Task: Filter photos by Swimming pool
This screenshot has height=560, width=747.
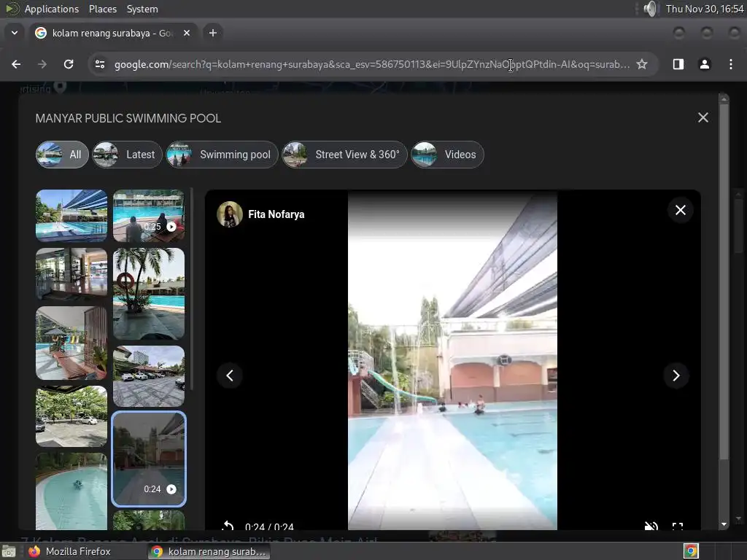Action: click(222, 155)
